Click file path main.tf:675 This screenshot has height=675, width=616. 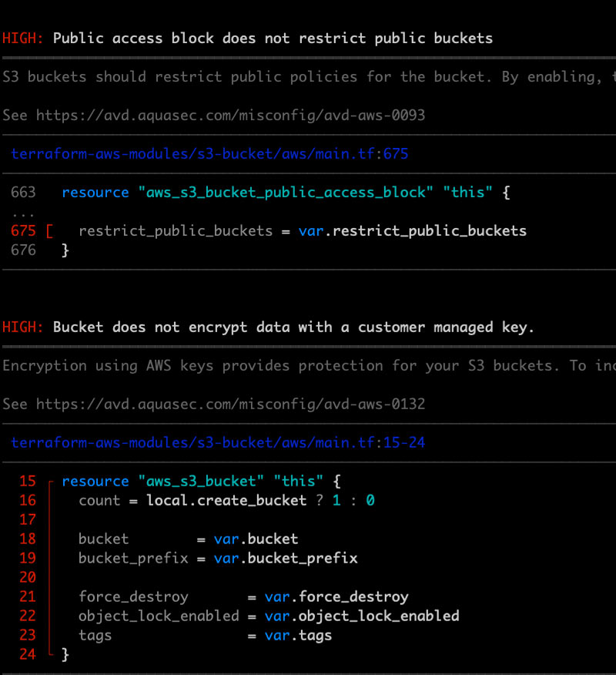coord(209,154)
